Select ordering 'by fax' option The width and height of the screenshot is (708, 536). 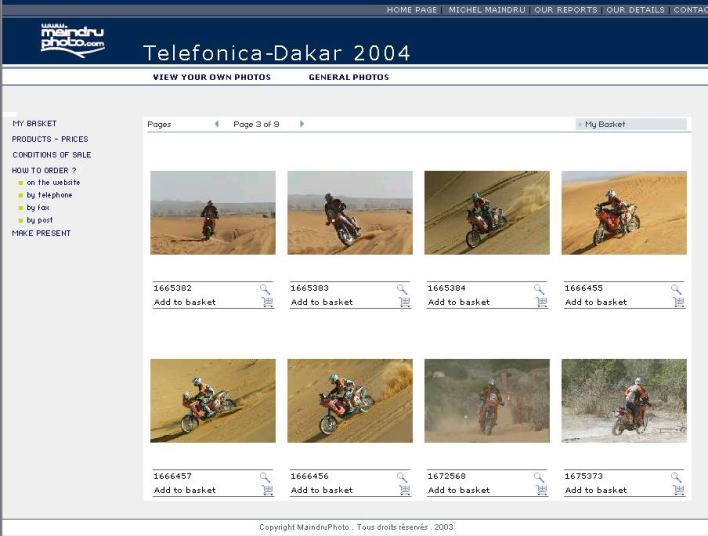click(x=38, y=208)
